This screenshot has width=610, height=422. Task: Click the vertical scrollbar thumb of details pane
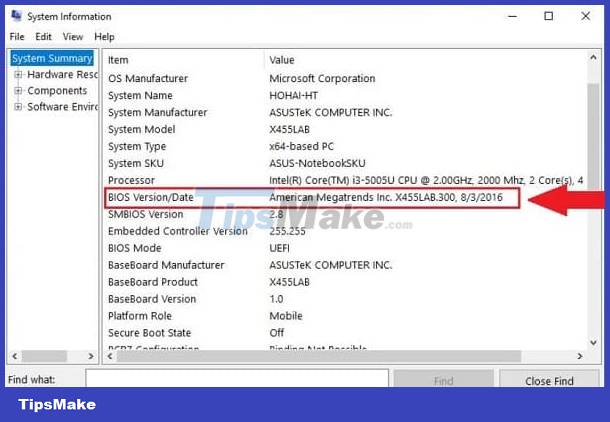coord(593,136)
